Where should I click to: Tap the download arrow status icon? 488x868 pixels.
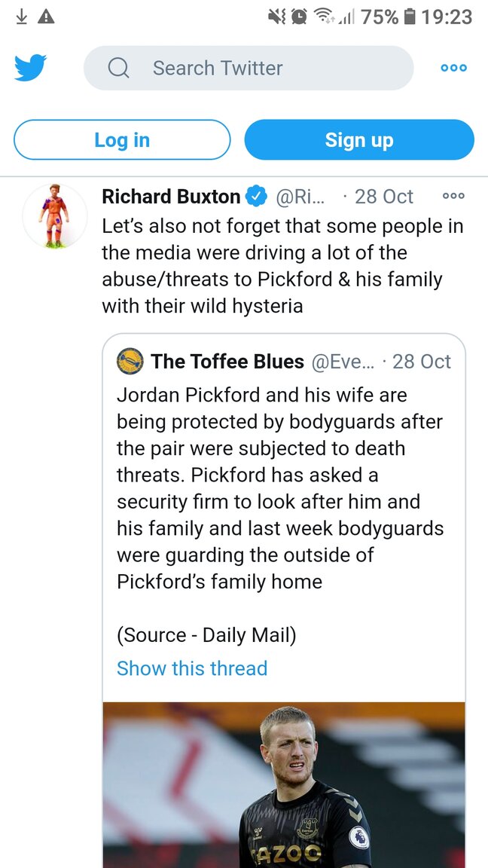(21, 17)
